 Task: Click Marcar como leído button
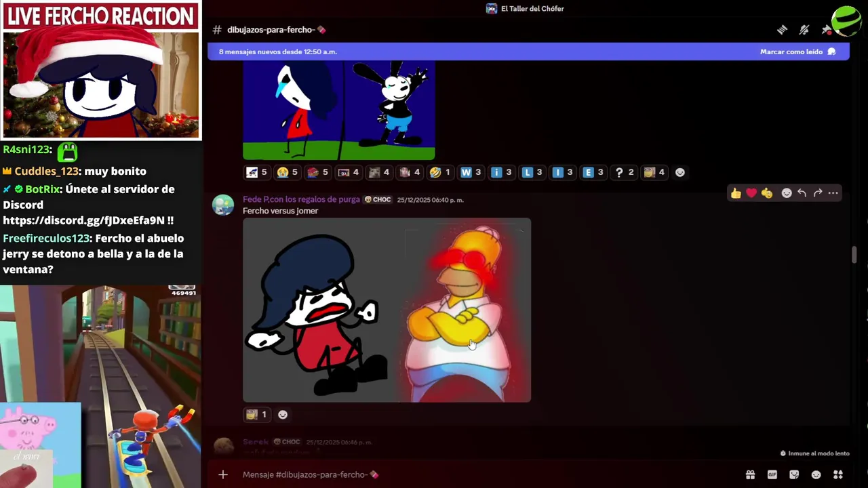[x=798, y=52]
